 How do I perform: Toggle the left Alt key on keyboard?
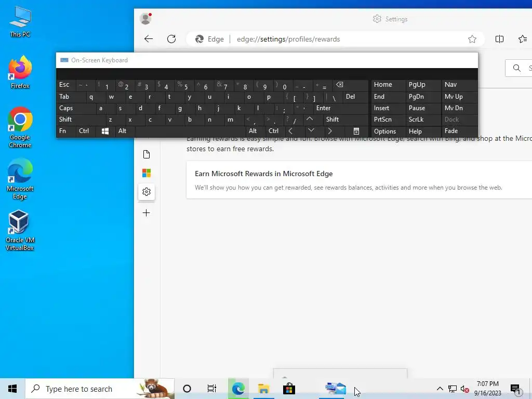coord(125,131)
